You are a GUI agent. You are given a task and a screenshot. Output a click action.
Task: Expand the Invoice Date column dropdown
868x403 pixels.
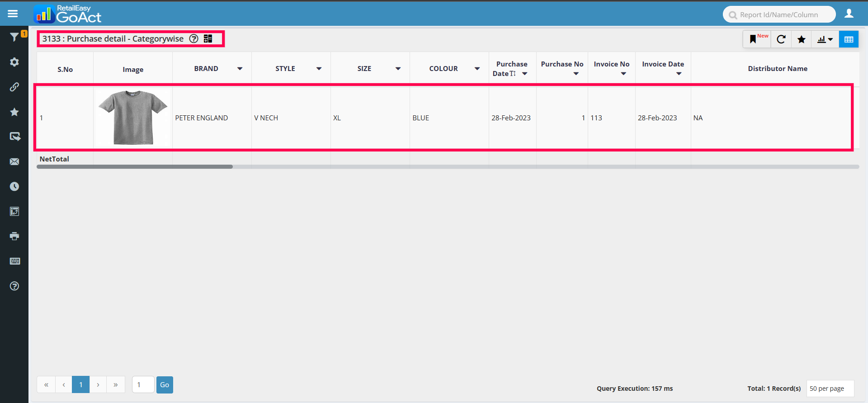pos(679,74)
